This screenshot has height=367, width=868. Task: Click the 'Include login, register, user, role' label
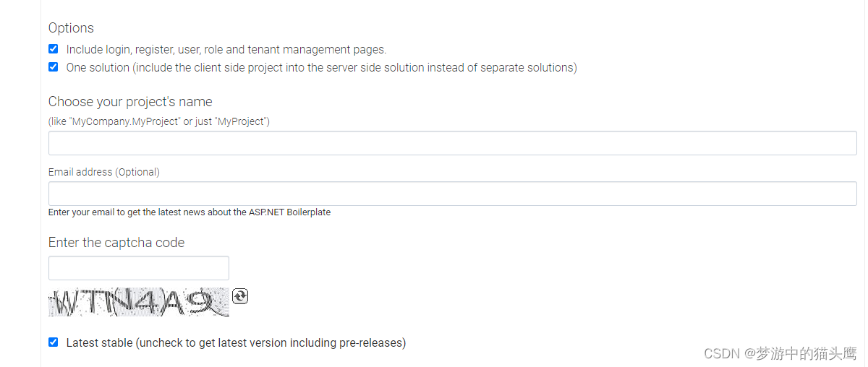tap(226, 50)
